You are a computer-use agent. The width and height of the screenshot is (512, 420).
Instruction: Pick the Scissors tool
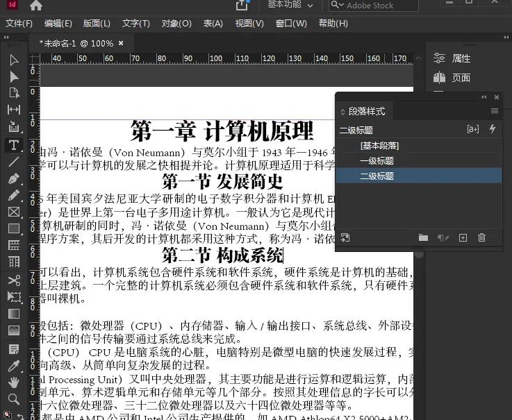13,280
